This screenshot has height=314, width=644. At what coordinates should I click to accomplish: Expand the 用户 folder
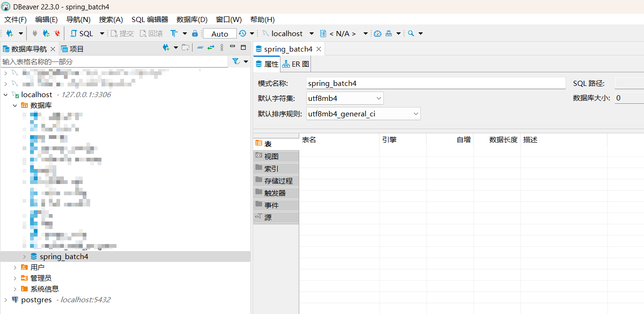(x=15, y=268)
